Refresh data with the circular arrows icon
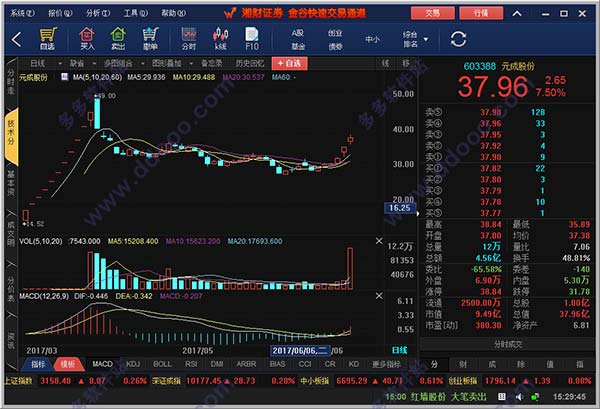The width and height of the screenshot is (600, 409). [x=458, y=39]
